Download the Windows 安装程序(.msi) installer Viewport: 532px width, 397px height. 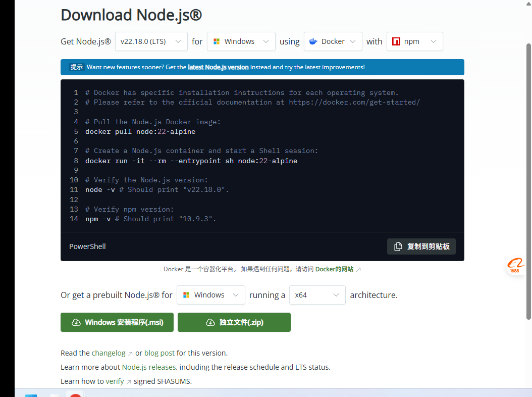[117, 322]
